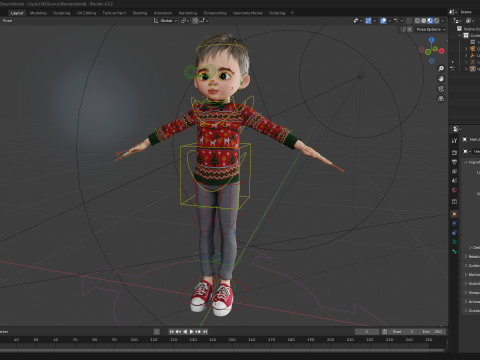Switch to wireframe viewport shading

coord(417,21)
